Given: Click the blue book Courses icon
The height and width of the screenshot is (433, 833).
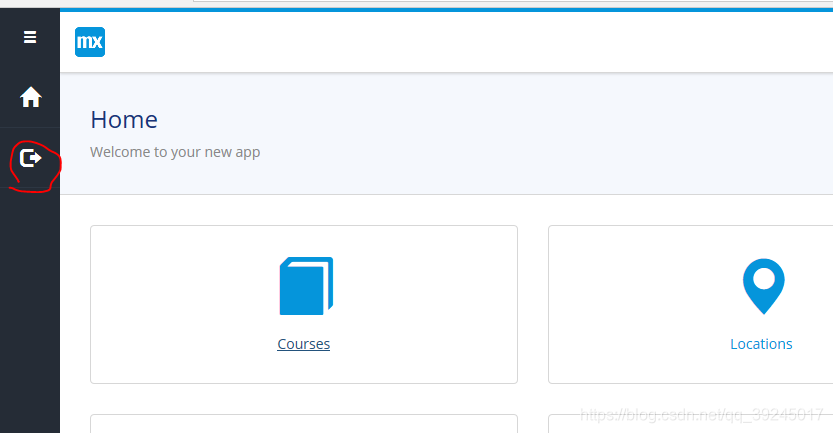Looking at the screenshot, I should point(306,286).
